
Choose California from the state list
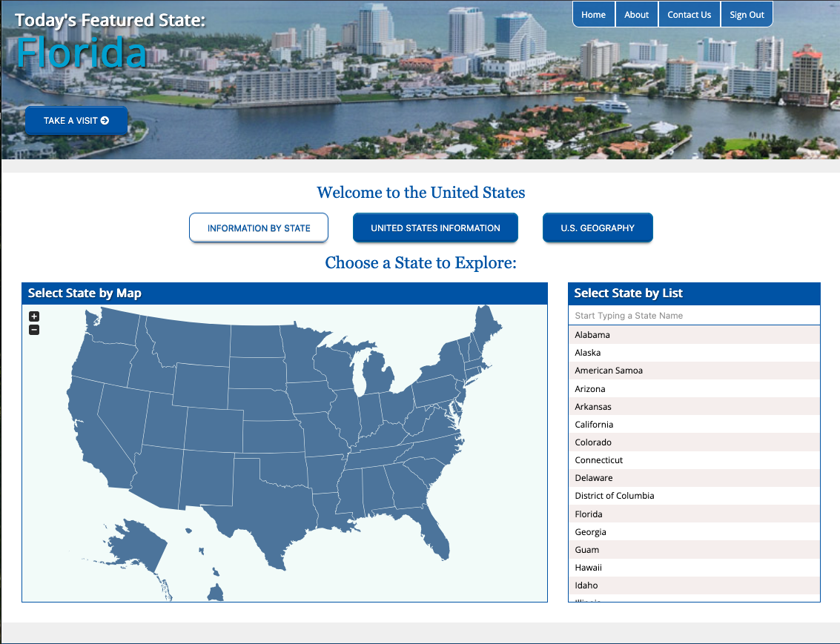pos(694,425)
